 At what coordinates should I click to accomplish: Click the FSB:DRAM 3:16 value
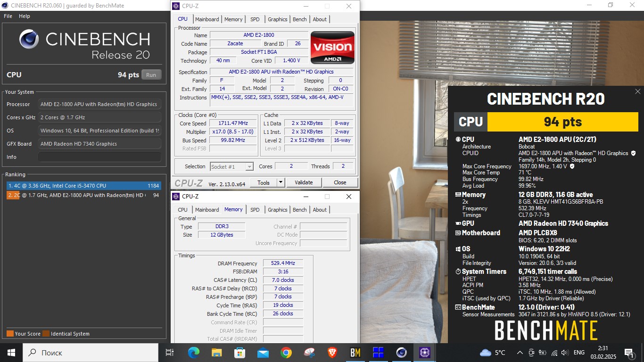click(283, 271)
